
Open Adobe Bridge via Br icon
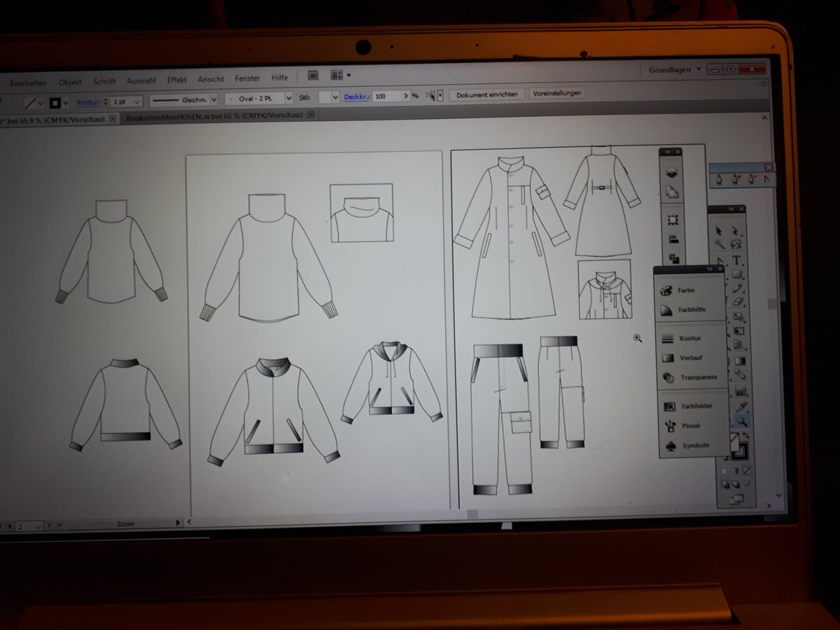(x=314, y=76)
